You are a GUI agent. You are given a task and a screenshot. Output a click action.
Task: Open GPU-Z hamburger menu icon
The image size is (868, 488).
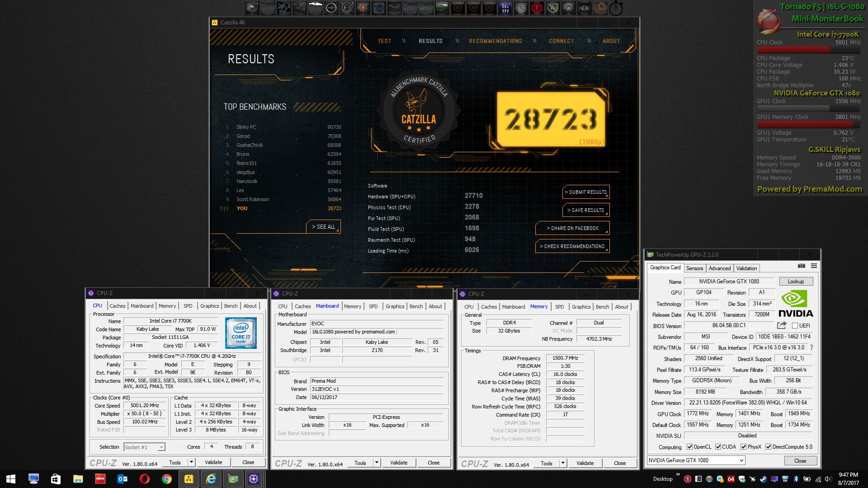pyautogui.click(x=814, y=266)
